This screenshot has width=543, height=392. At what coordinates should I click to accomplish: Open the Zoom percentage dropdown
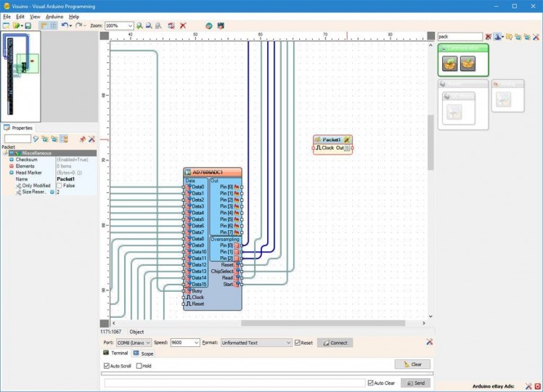pyautogui.click(x=129, y=25)
